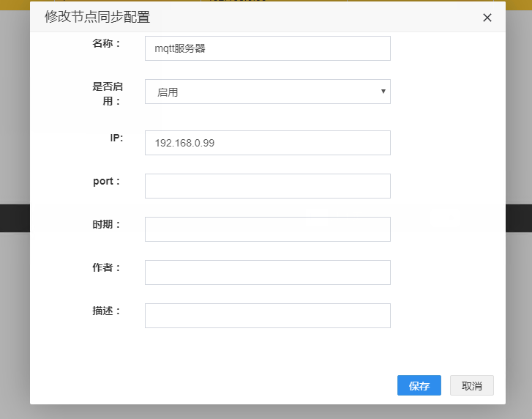532x419 pixels.
Task: Click the 是否启用 label text
Action: tap(108, 94)
